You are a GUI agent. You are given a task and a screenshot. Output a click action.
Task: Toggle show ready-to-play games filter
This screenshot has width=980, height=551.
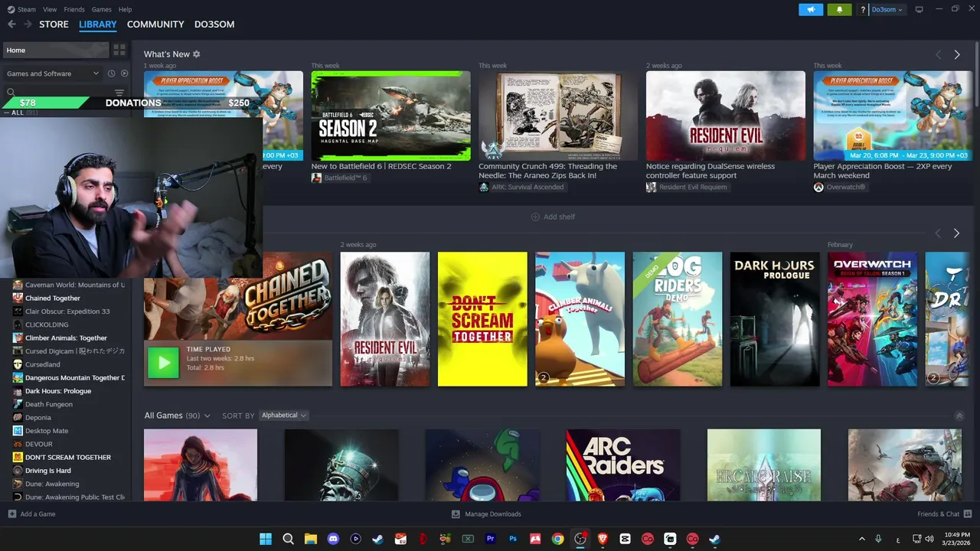(x=125, y=73)
